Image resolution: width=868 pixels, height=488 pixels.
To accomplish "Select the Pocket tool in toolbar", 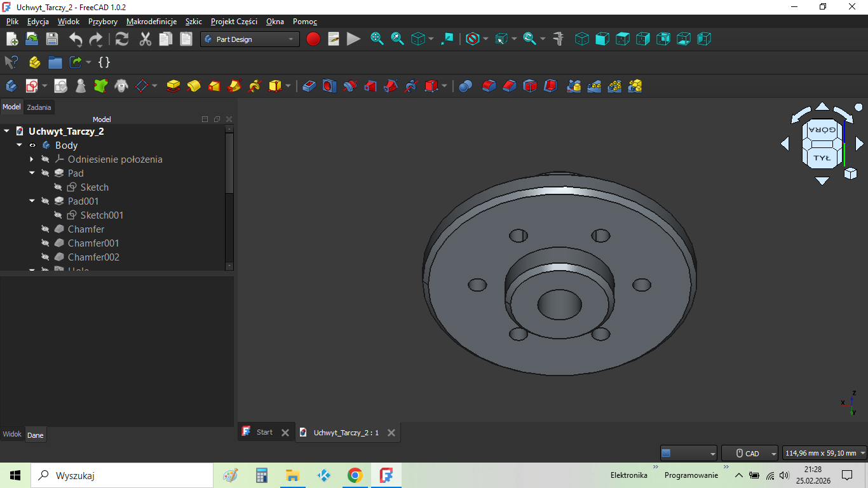I will click(x=309, y=86).
